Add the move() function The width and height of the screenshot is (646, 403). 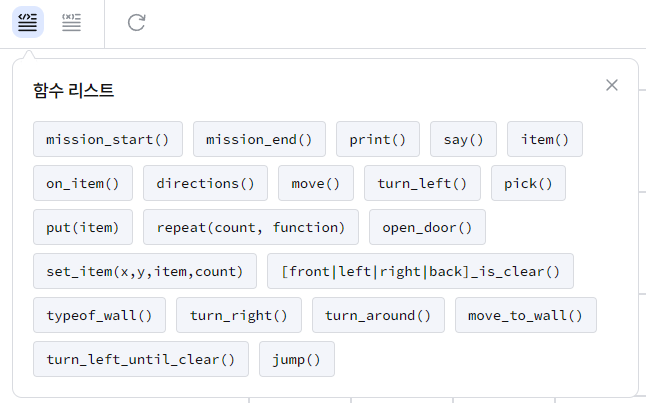click(x=316, y=183)
